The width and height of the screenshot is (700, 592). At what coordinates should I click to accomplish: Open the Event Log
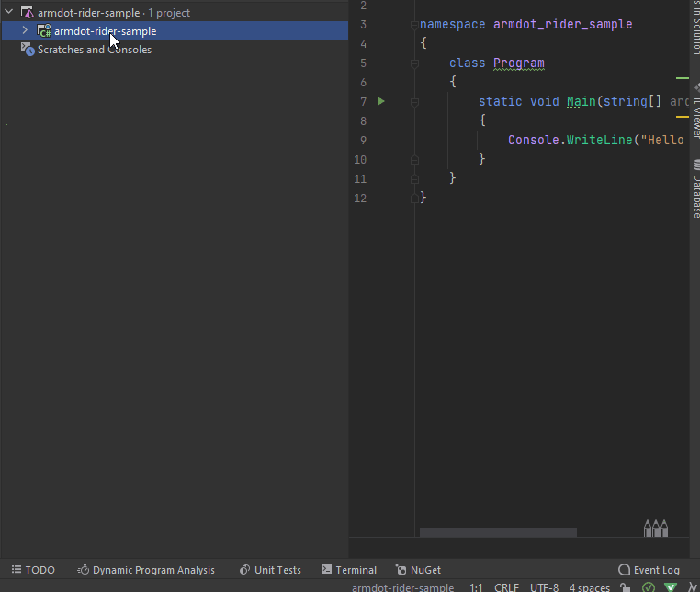coord(649,570)
